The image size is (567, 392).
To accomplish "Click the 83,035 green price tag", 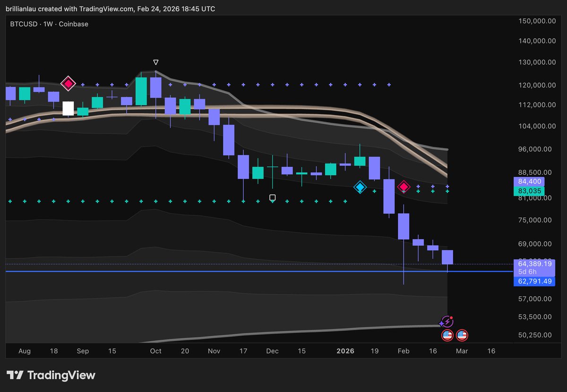I will [529, 191].
